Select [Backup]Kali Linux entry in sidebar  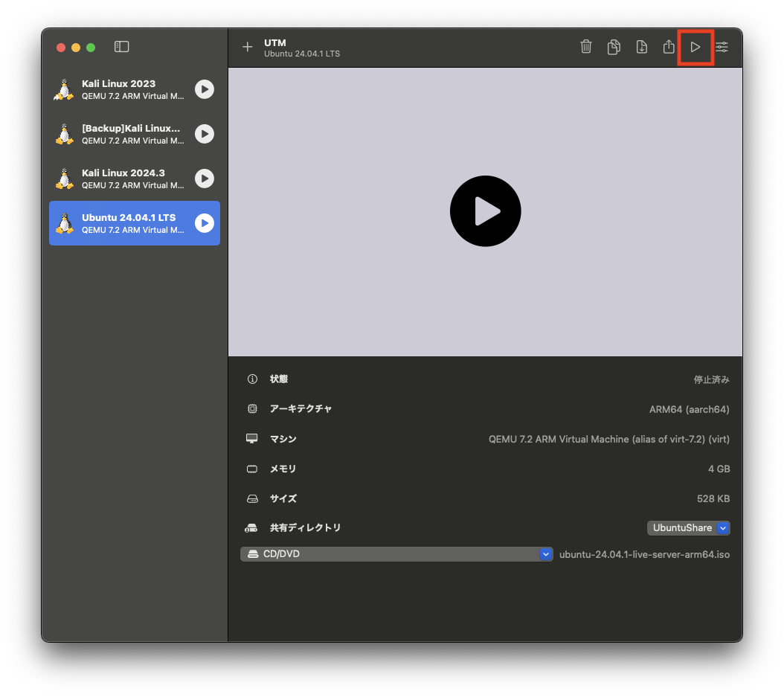135,134
